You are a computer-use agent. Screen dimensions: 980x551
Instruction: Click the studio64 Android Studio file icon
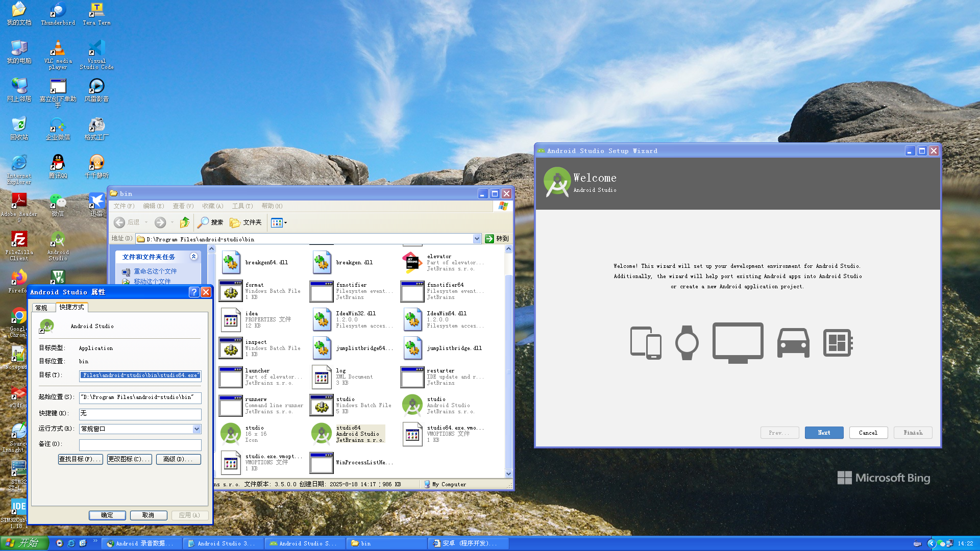tap(322, 434)
